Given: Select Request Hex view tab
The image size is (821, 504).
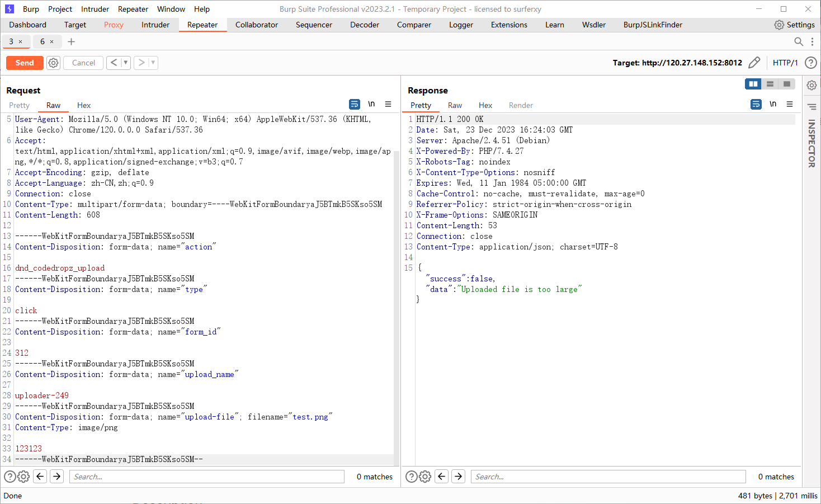Looking at the screenshot, I should pyautogui.click(x=84, y=105).
